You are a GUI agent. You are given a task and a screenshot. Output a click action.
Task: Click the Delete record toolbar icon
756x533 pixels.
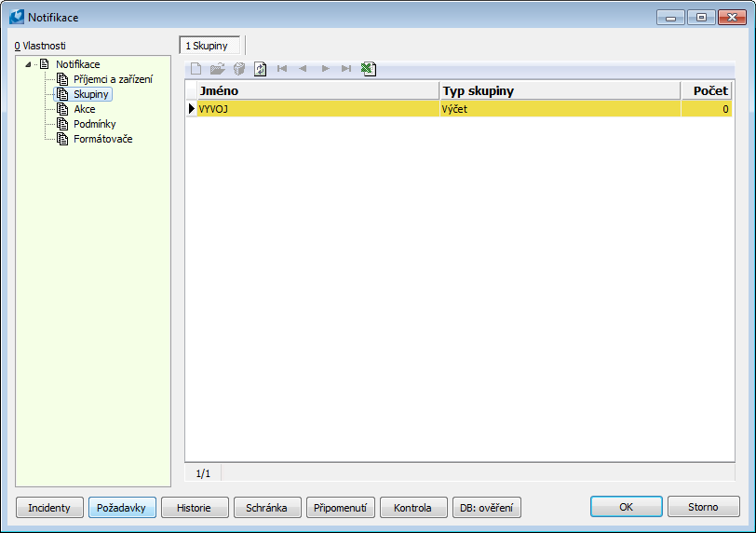(239, 69)
